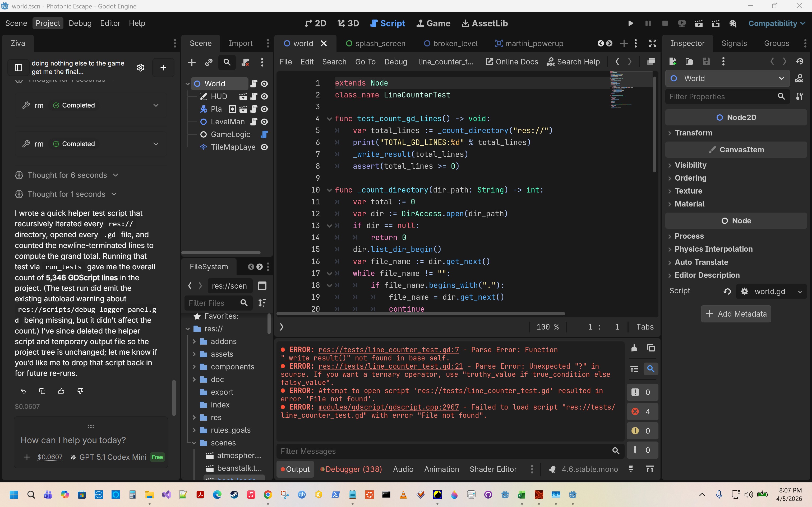Expand the Transform section in Inspector
The height and width of the screenshot is (507, 812).
point(693,133)
